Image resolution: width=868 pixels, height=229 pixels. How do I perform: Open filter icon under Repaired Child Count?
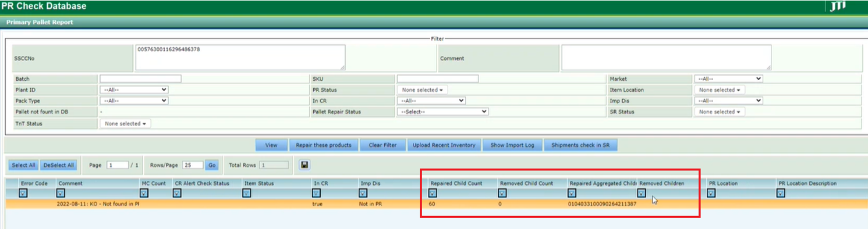click(x=433, y=193)
